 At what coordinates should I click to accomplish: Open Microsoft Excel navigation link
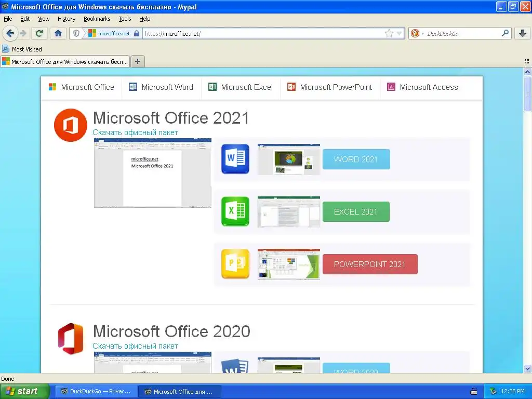pyautogui.click(x=241, y=87)
